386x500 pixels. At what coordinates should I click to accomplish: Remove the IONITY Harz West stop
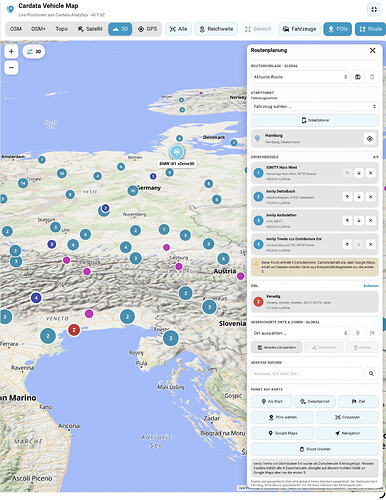370,173
